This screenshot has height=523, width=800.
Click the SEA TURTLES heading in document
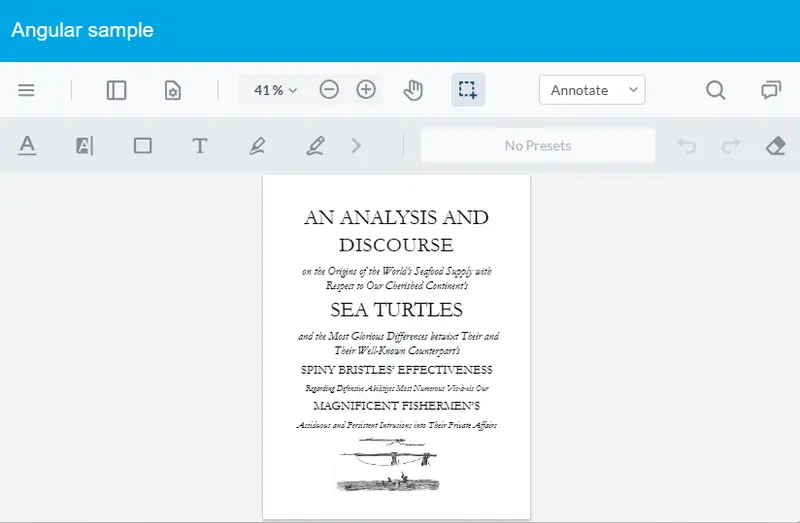396,310
